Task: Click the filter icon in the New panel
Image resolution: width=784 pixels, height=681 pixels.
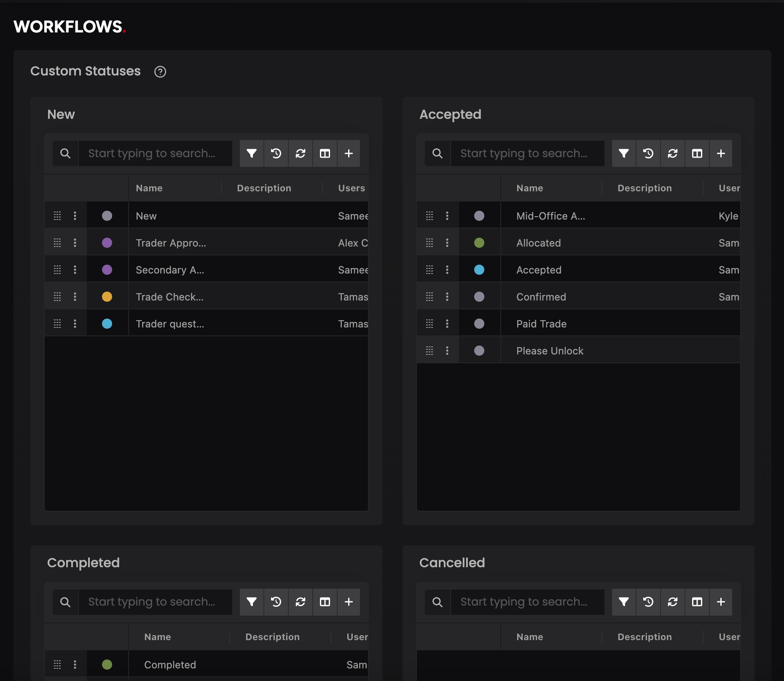Action: (x=252, y=153)
